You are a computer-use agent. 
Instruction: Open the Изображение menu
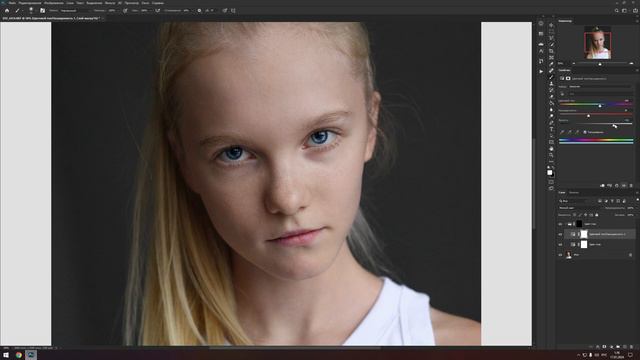click(54, 3)
